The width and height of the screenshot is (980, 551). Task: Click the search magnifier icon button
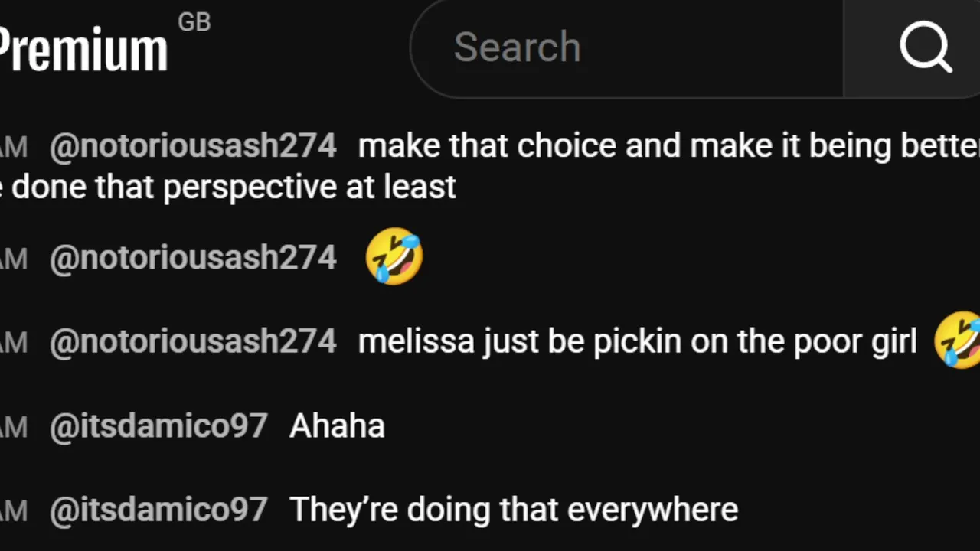point(925,47)
